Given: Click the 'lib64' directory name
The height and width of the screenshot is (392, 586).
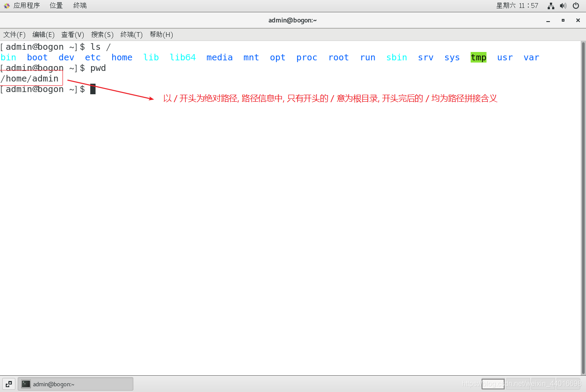Looking at the screenshot, I should [x=183, y=57].
